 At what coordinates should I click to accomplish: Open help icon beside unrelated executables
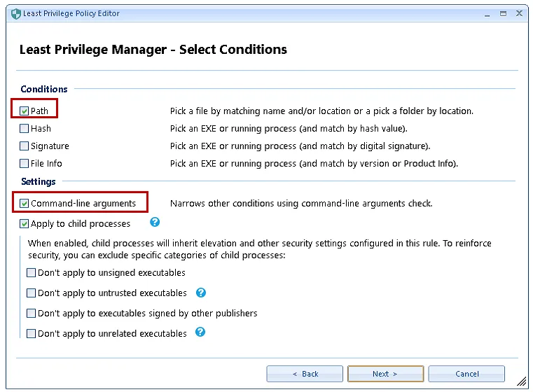(x=200, y=332)
